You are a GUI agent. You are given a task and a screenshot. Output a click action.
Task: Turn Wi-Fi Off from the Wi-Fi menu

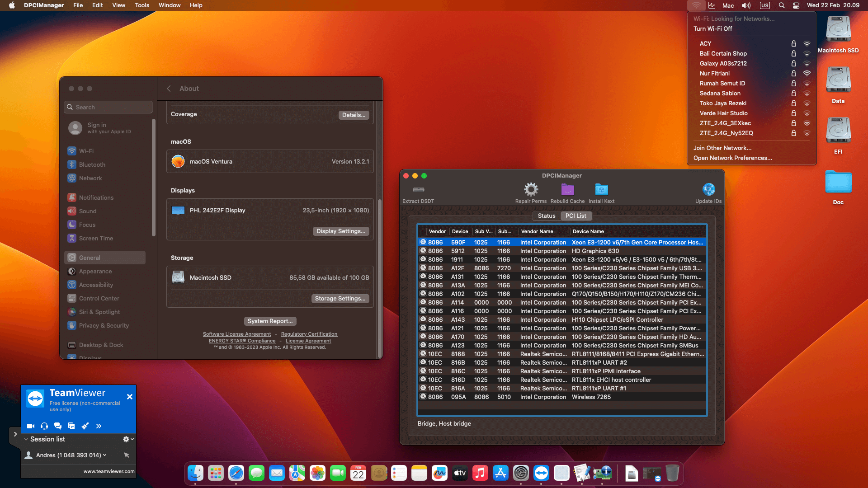[712, 28]
